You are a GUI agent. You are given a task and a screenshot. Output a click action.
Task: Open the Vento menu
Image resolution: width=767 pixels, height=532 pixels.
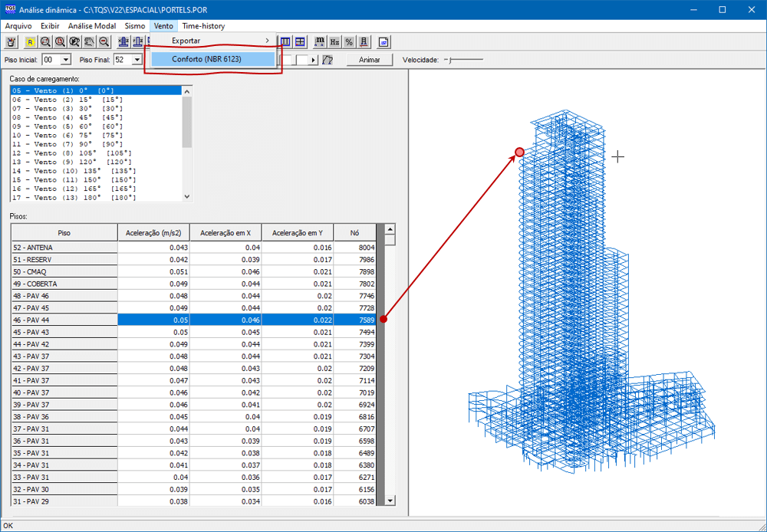click(163, 26)
